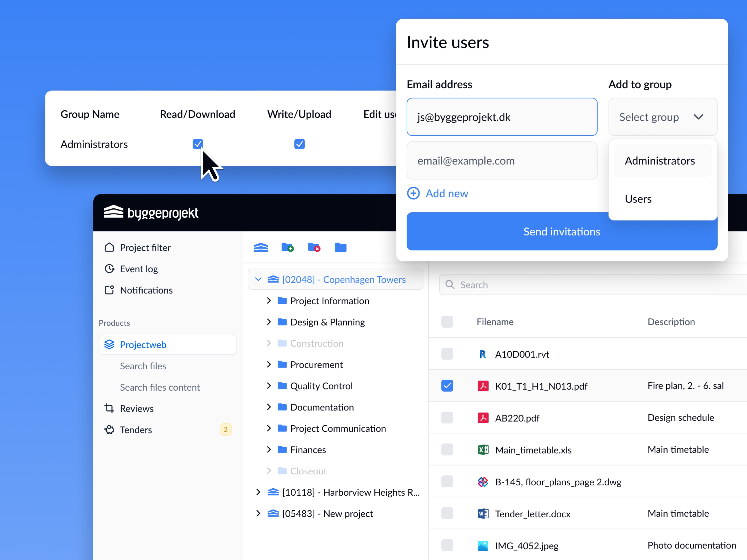Select the plain folder icon in the toolbar
747x560 pixels.
pyautogui.click(x=340, y=247)
